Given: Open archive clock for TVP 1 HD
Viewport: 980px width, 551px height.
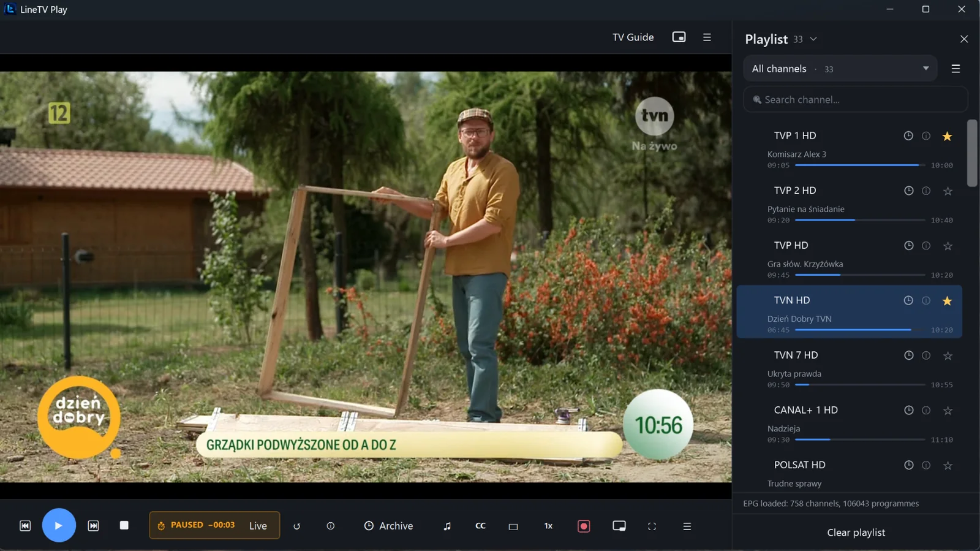Looking at the screenshot, I should 908,136.
